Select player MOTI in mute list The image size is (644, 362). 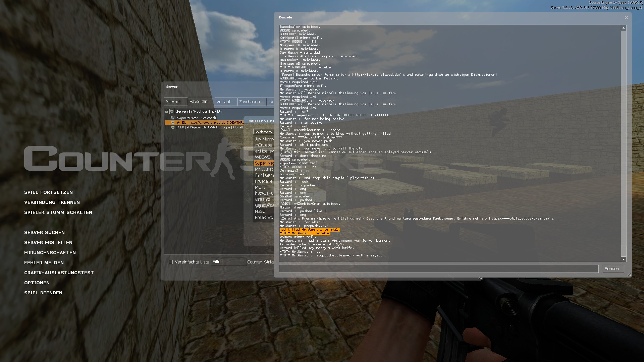264,187
